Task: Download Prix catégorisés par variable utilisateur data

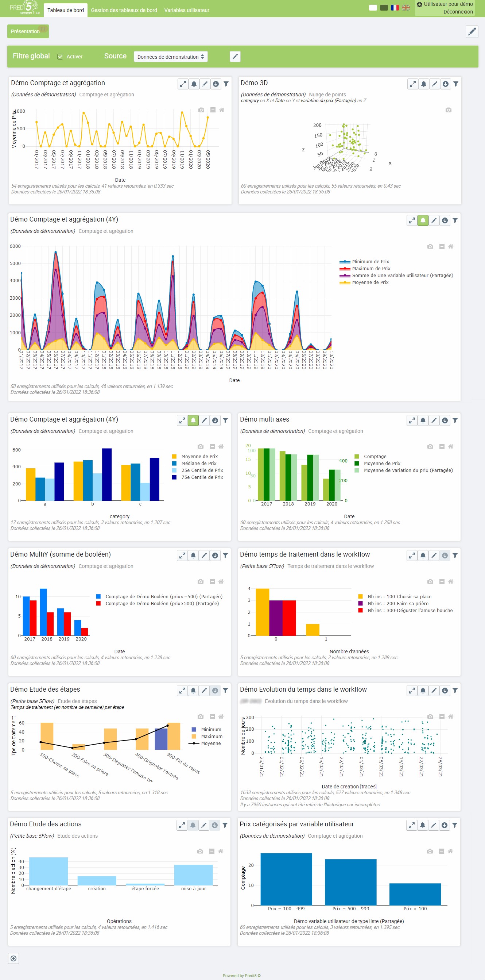Action: [x=444, y=826]
